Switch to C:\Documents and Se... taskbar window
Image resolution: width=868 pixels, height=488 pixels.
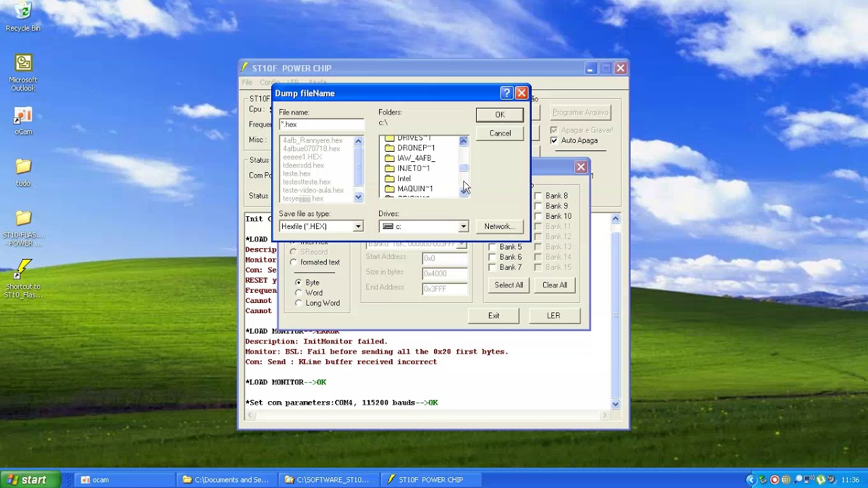click(226, 479)
